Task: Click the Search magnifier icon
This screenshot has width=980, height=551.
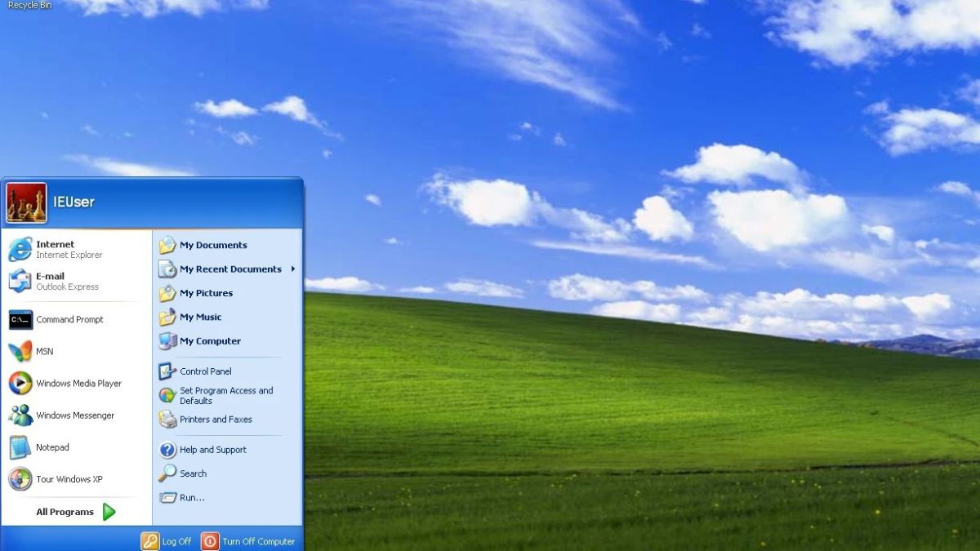Action: point(167,473)
